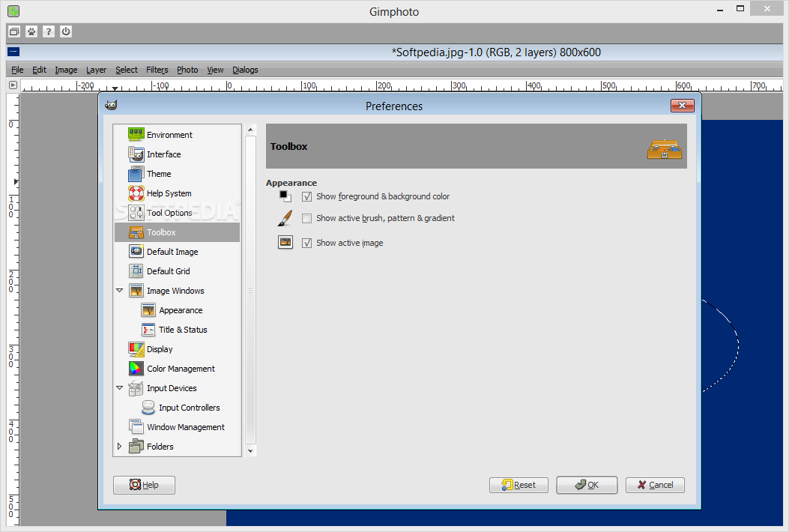Screen dimensions: 789x532
Task: Click the Help button in Preferences
Action: coord(144,485)
